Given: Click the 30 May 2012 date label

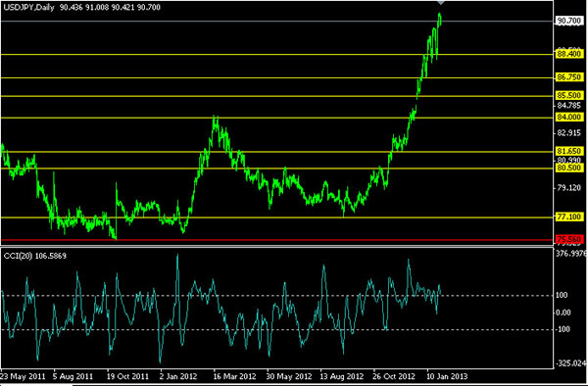Looking at the screenshot, I should point(289,376).
